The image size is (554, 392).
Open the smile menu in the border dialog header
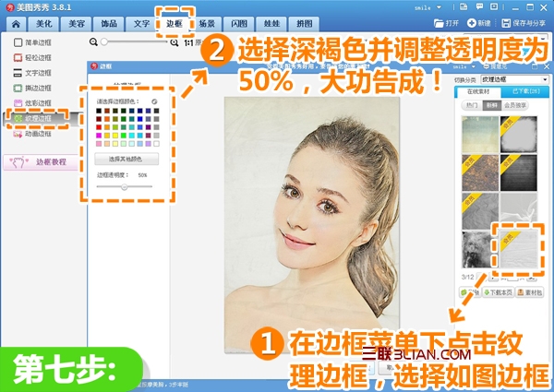[464, 66]
